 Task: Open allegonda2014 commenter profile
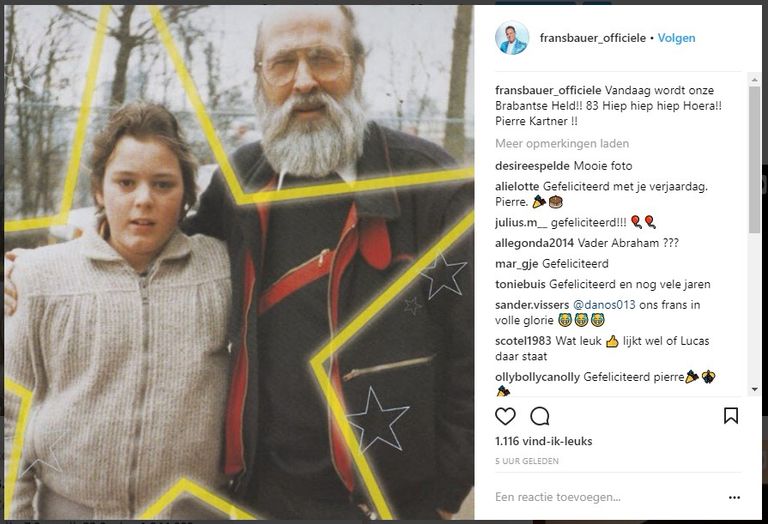tap(534, 243)
